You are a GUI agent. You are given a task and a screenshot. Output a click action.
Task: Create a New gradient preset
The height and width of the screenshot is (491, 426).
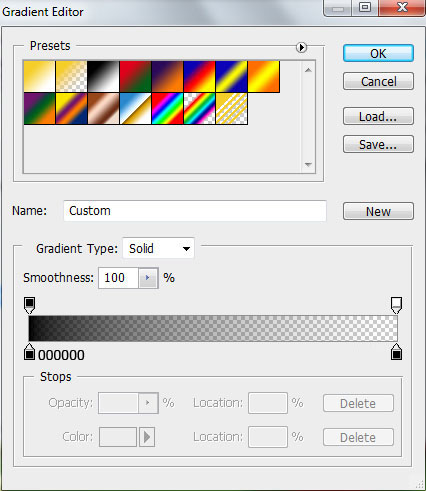378,211
